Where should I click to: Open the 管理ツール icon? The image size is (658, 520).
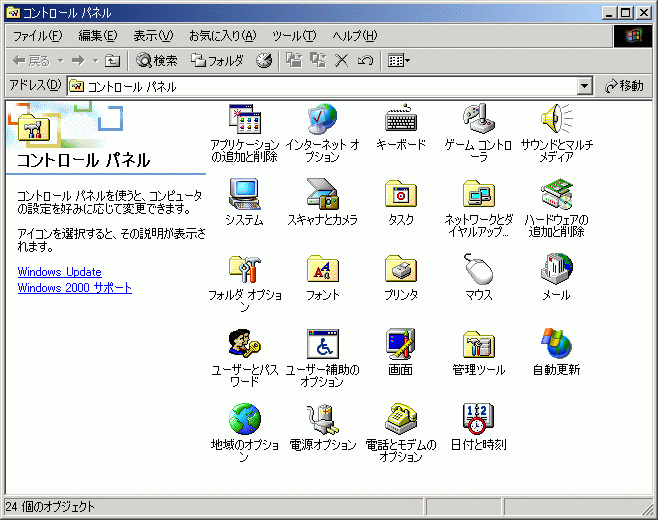(478, 344)
